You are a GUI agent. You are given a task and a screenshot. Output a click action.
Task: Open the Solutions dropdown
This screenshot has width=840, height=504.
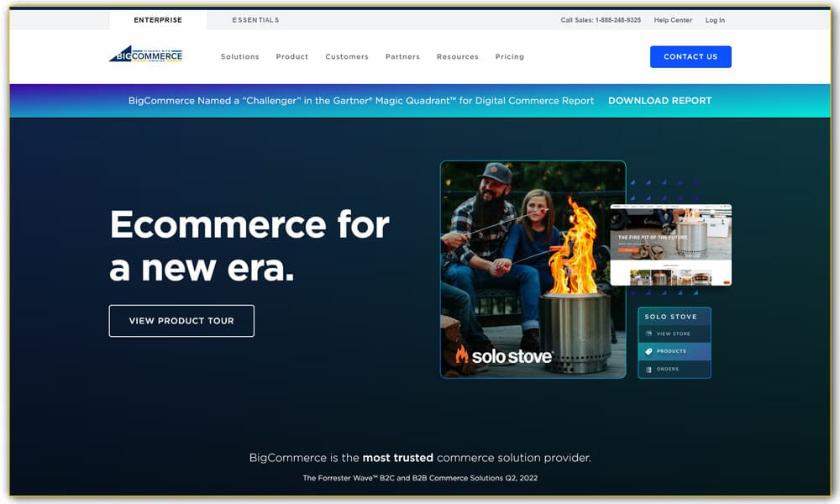[x=240, y=56]
